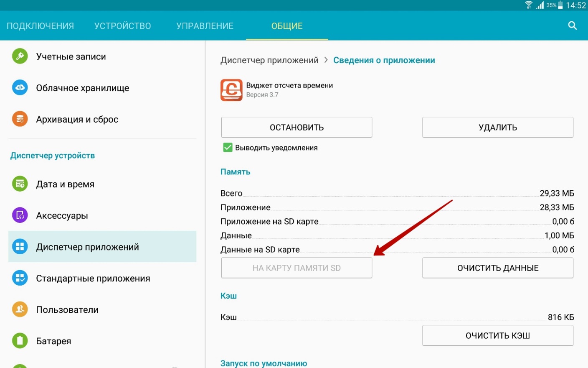Select Диспетчер приложений in sidebar

[102, 247]
